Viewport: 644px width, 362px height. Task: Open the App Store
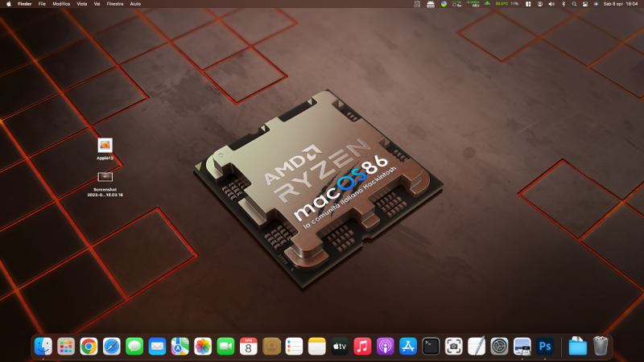click(x=408, y=347)
